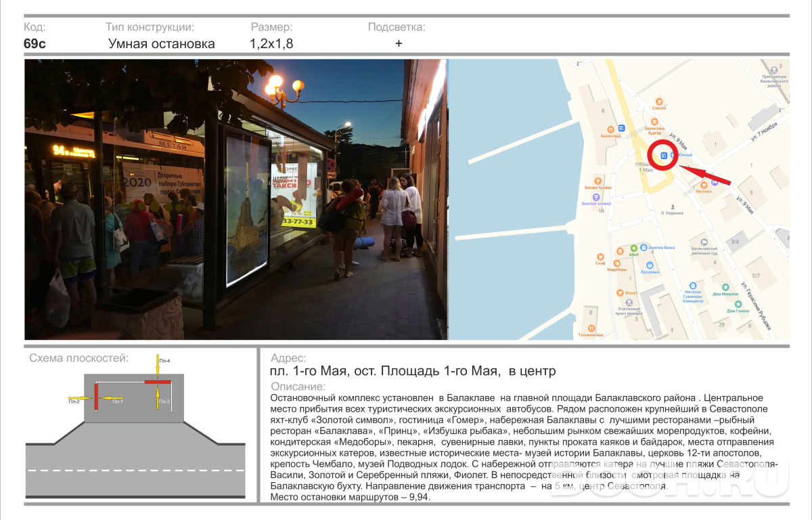Select the green АВиК pharmacy icon
Viewport: 812px width, 520px height.
[634, 248]
